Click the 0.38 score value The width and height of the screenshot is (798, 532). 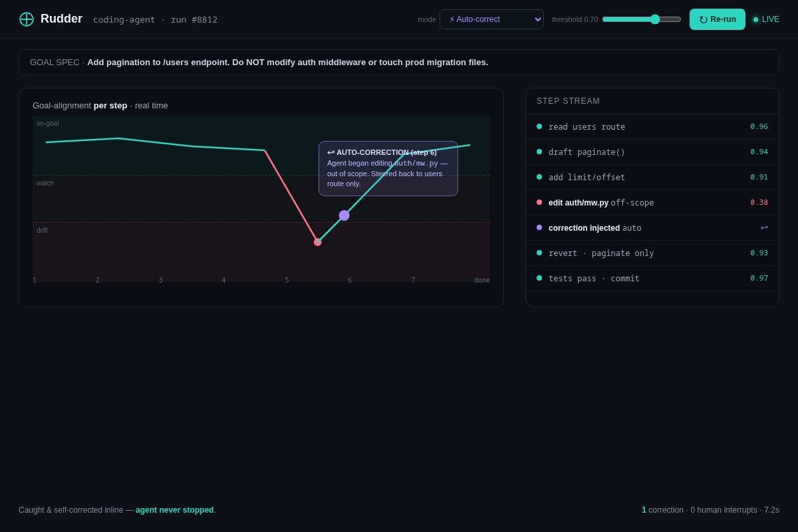(759, 203)
